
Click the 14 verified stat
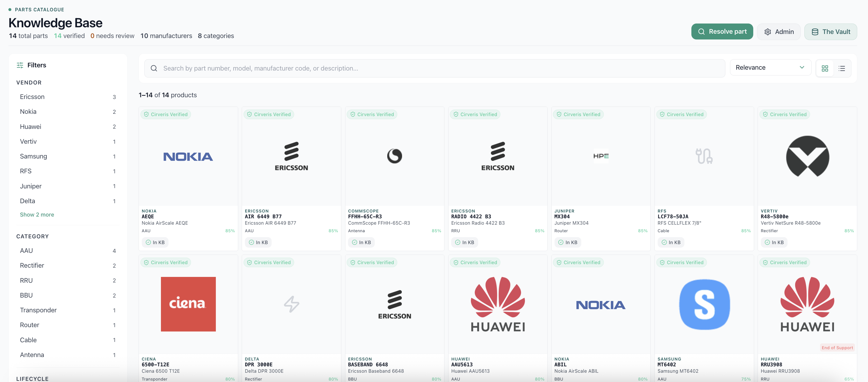coord(69,36)
